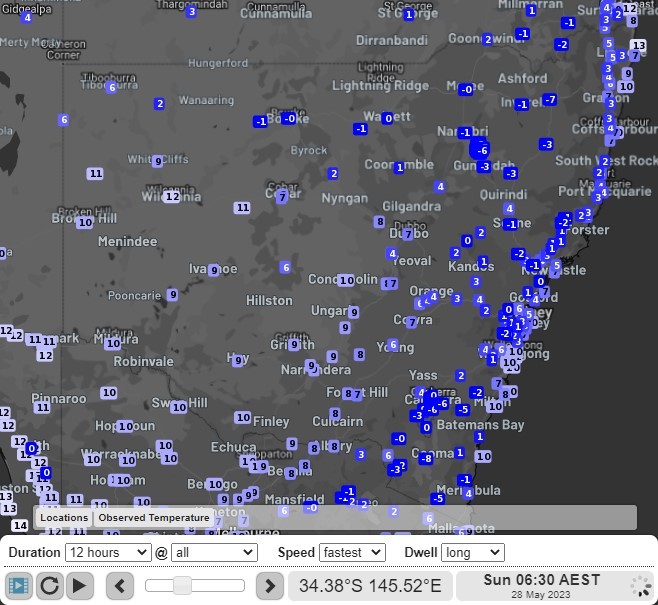Click the temperature marker at Broken Hill

(85, 222)
